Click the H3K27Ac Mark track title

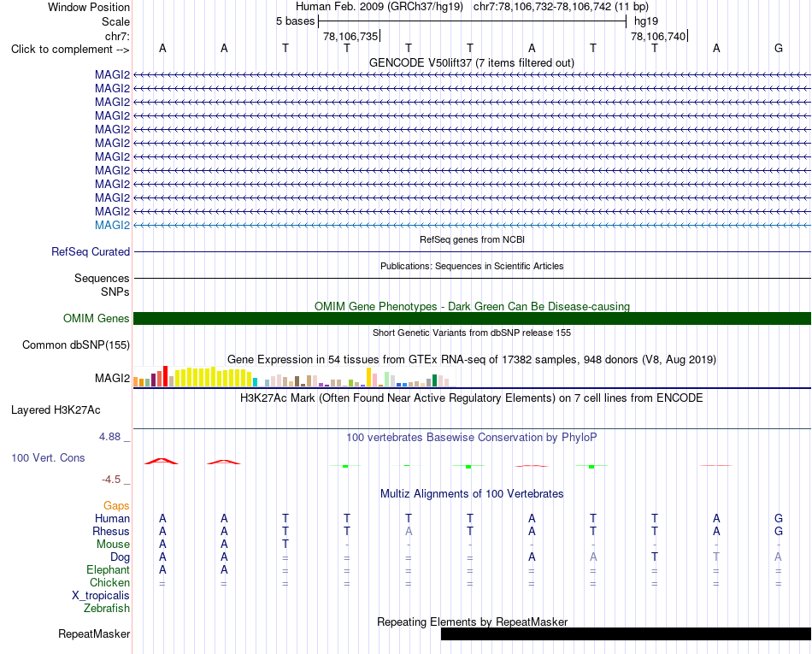472,398
